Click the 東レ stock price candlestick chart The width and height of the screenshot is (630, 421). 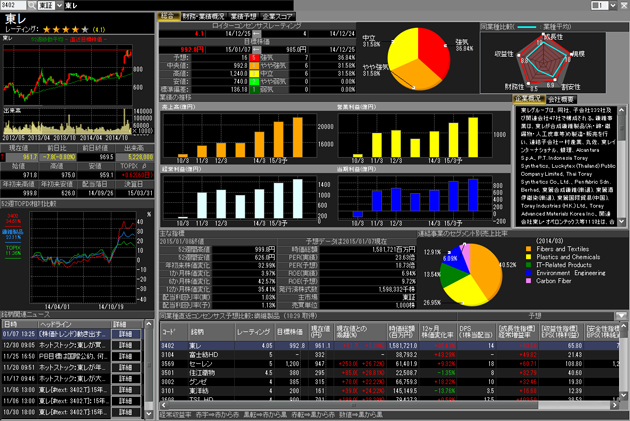point(68,74)
